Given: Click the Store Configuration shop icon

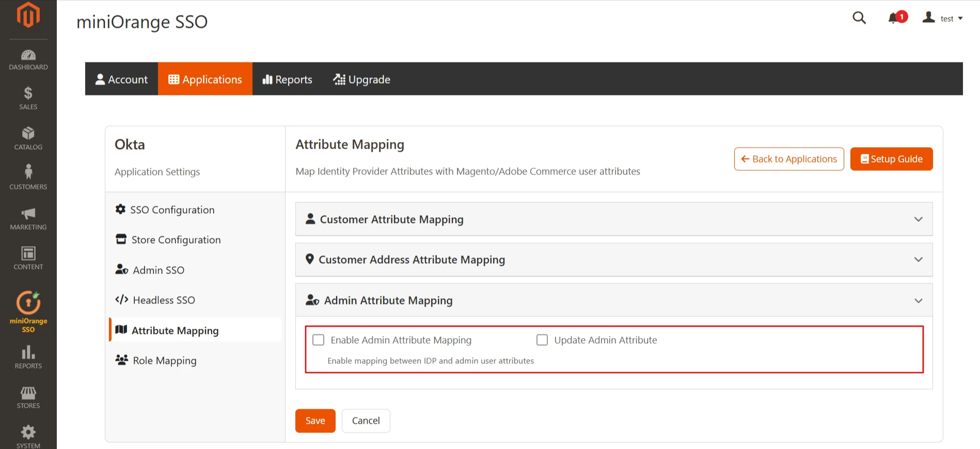Looking at the screenshot, I should coord(121,239).
